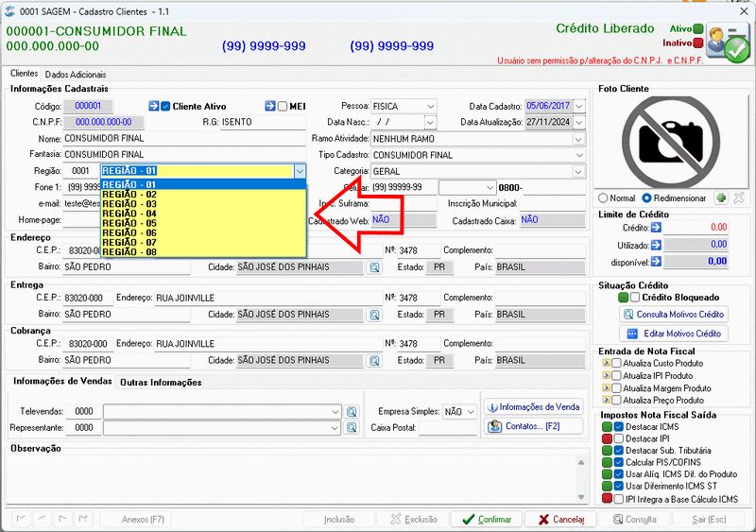Click the Cancelar button
This screenshot has height=532, width=756.
(x=560, y=519)
